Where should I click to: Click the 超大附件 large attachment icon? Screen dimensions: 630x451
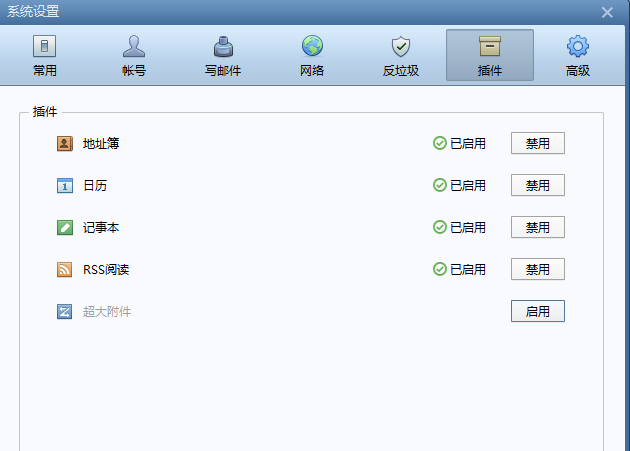65,311
